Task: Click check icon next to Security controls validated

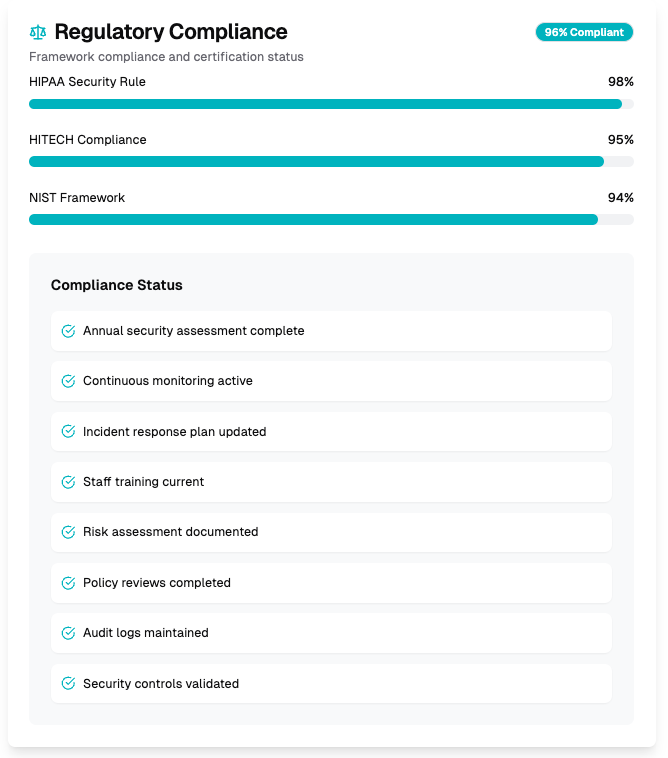Action: [68, 684]
